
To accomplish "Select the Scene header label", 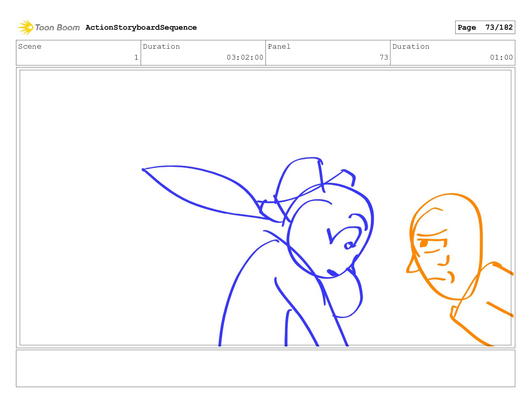I will click(x=30, y=46).
